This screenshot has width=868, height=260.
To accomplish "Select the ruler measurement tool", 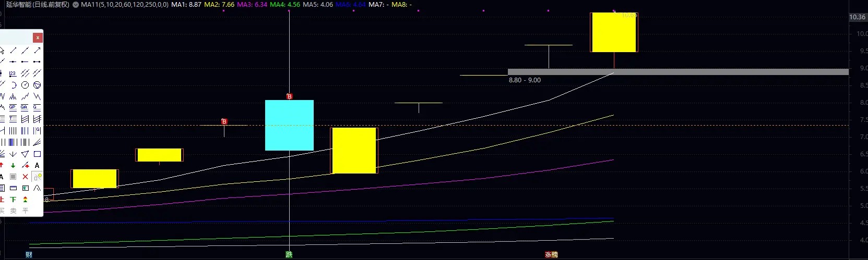I will (x=13, y=188).
